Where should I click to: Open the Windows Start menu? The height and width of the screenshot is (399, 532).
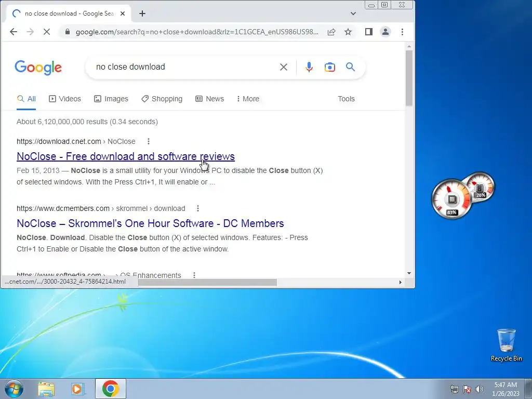click(x=14, y=389)
